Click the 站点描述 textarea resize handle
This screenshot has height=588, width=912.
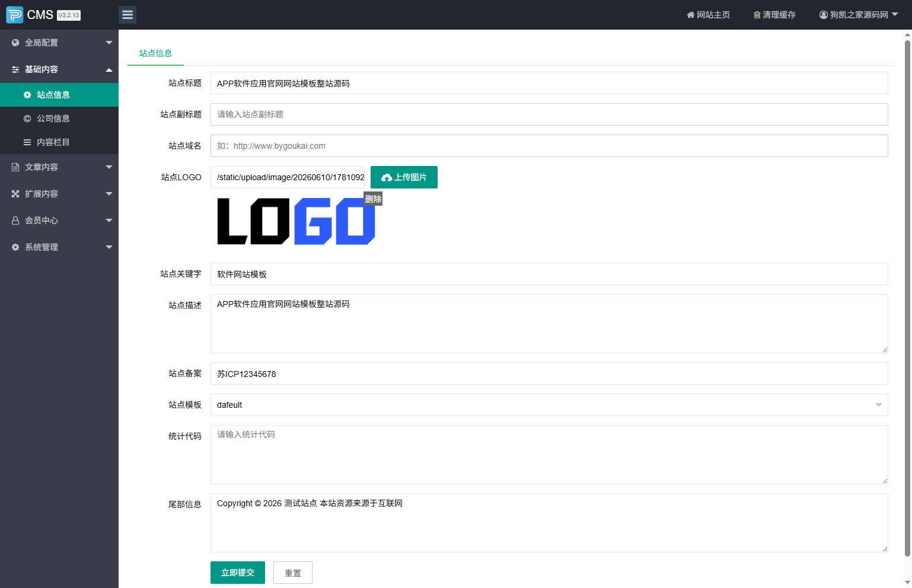[884, 350]
